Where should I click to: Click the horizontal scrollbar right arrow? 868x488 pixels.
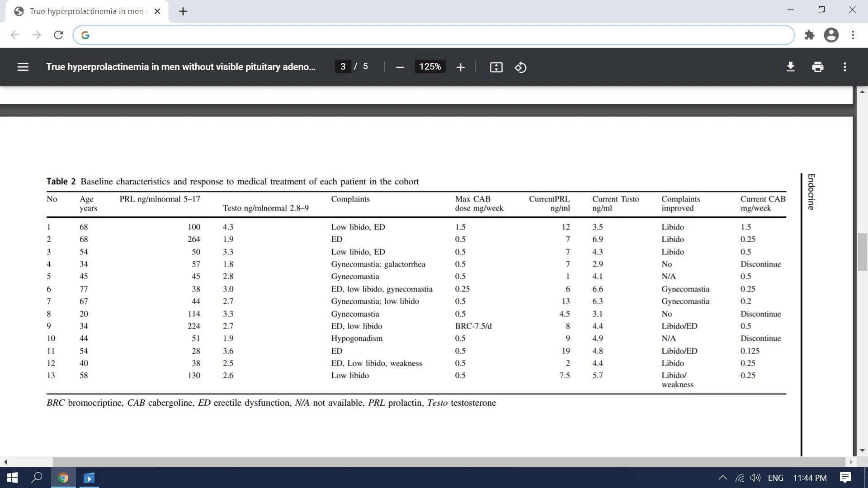click(851, 462)
